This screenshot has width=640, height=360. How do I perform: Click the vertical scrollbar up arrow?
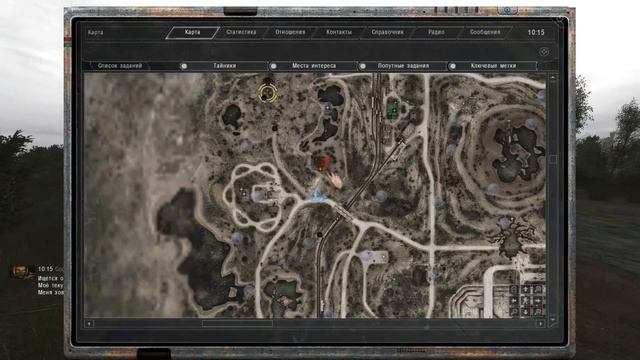[553, 78]
